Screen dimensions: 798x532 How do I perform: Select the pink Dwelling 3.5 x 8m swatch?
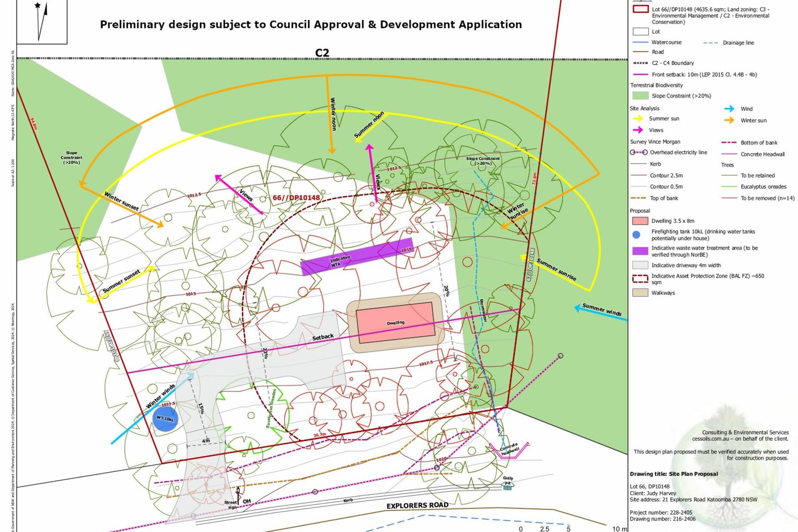640,221
